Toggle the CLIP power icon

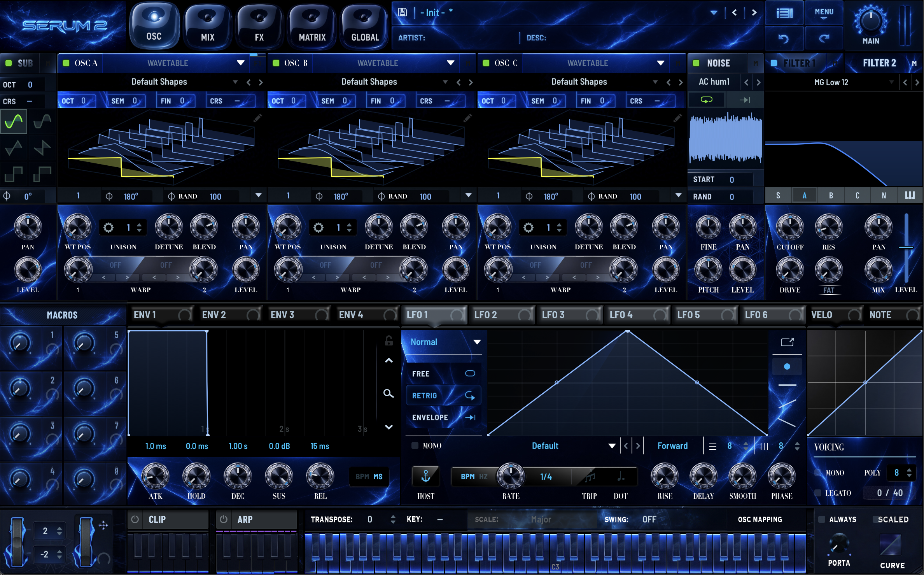click(x=135, y=519)
